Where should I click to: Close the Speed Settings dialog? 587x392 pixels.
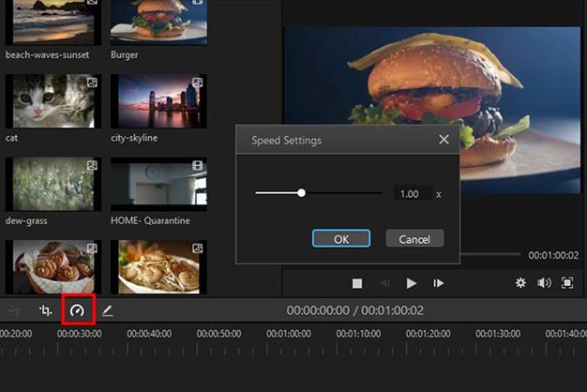[x=444, y=140]
